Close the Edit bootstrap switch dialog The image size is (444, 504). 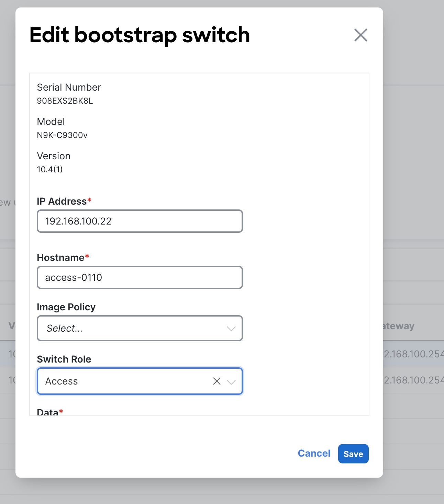360,35
